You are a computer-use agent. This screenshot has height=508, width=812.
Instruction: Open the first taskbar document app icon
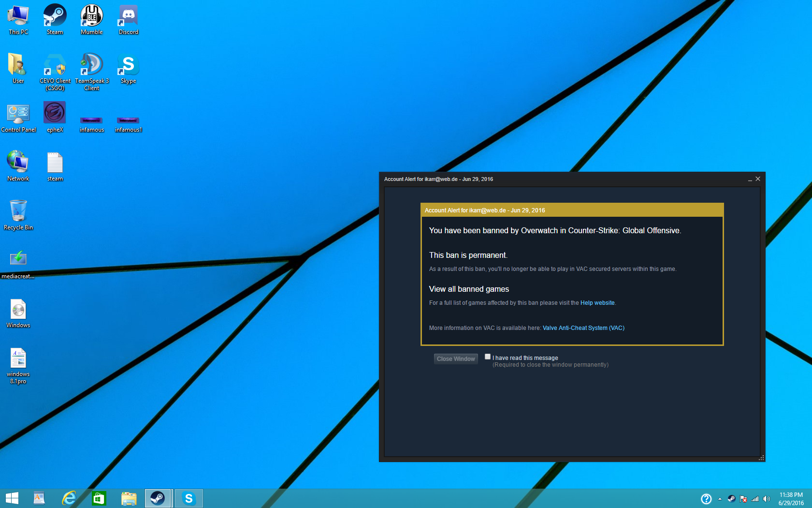[x=39, y=498]
